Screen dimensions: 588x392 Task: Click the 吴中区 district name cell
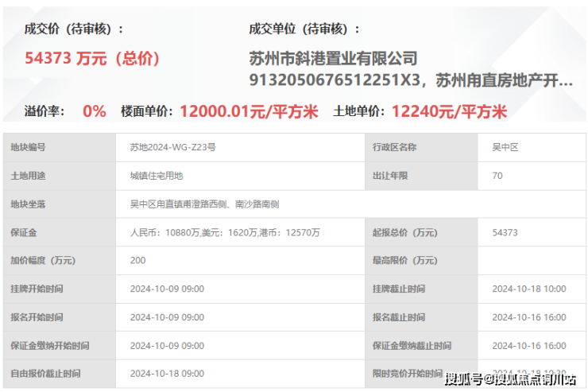pos(532,147)
